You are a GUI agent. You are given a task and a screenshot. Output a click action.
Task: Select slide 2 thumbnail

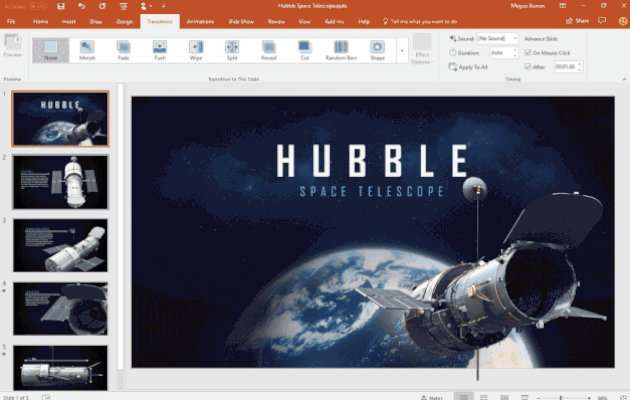click(60, 182)
